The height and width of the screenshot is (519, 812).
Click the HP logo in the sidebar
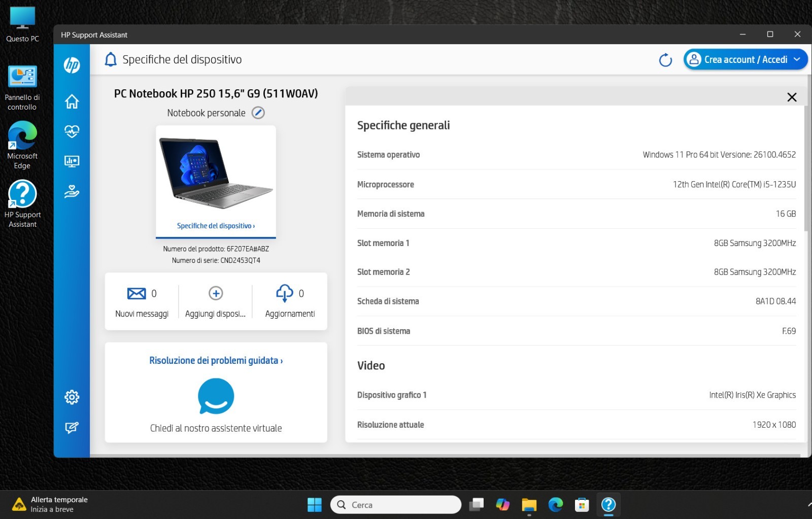pos(72,65)
